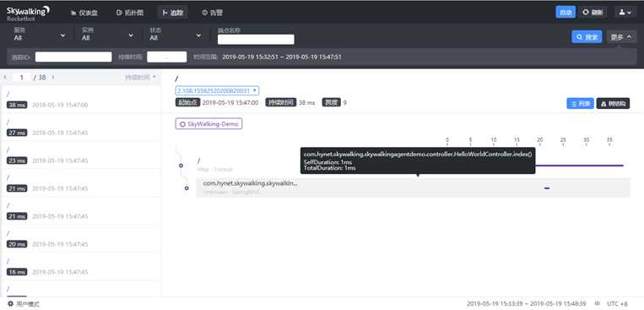The image size is (644, 310).
Task: Open the user account dropdown
Action: pos(625,13)
